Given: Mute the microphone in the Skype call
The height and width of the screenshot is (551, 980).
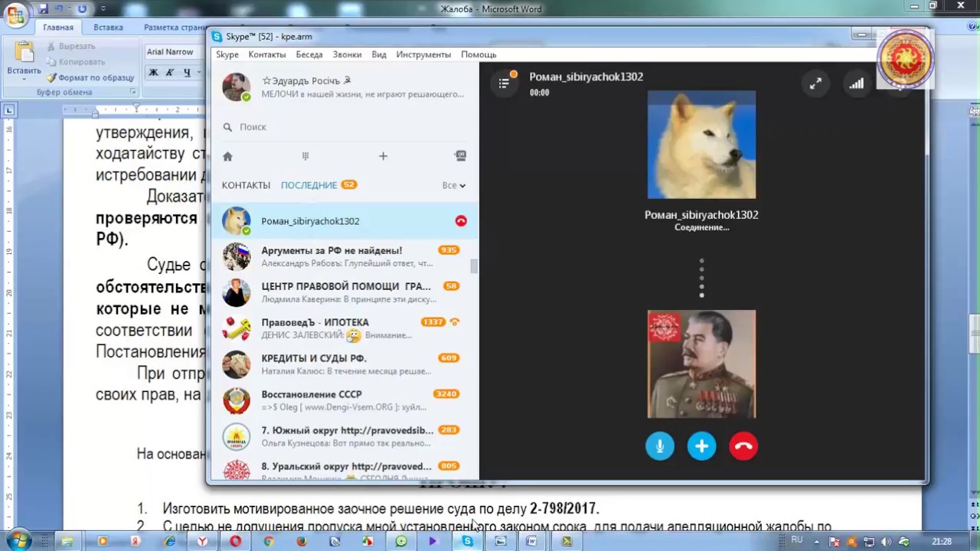Looking at the screenshot, I should pos(660,446).
